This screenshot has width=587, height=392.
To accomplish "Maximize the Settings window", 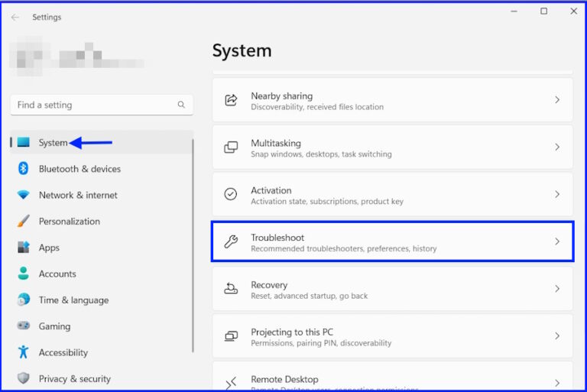I will (x=544, y=11).
